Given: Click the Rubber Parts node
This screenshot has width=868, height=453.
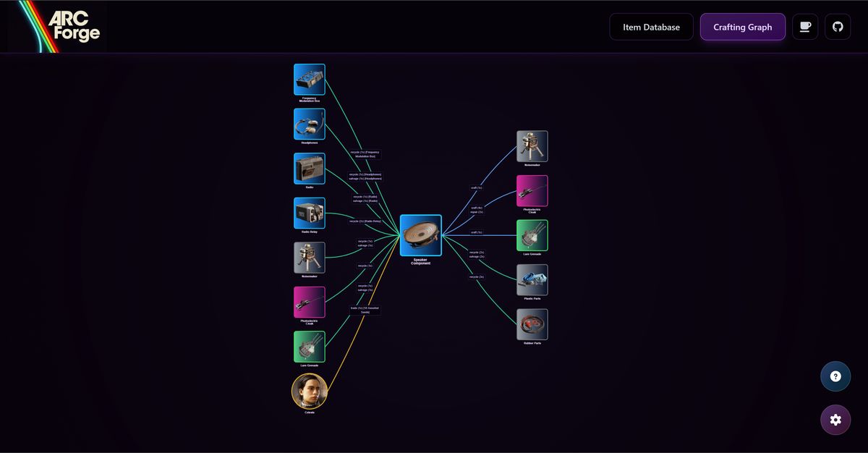Looking at the screenshot, I should pyautogui.click(x=532, y=324).
